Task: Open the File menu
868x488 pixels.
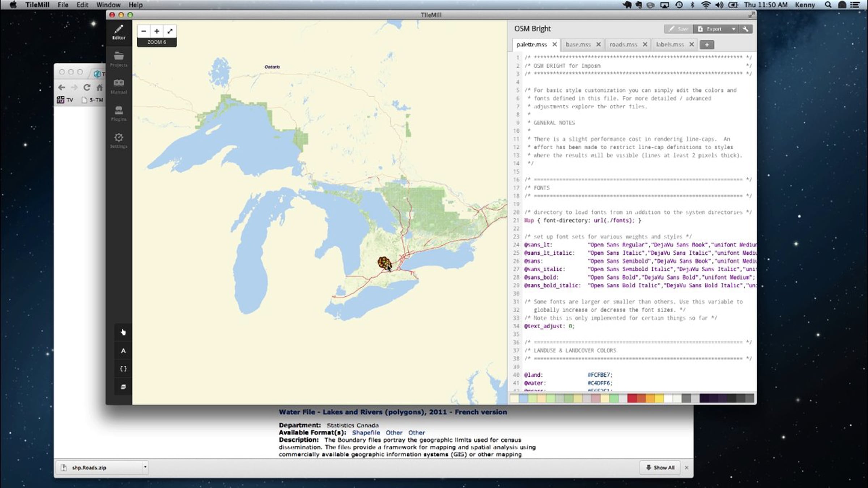Action: pos(63,5)
